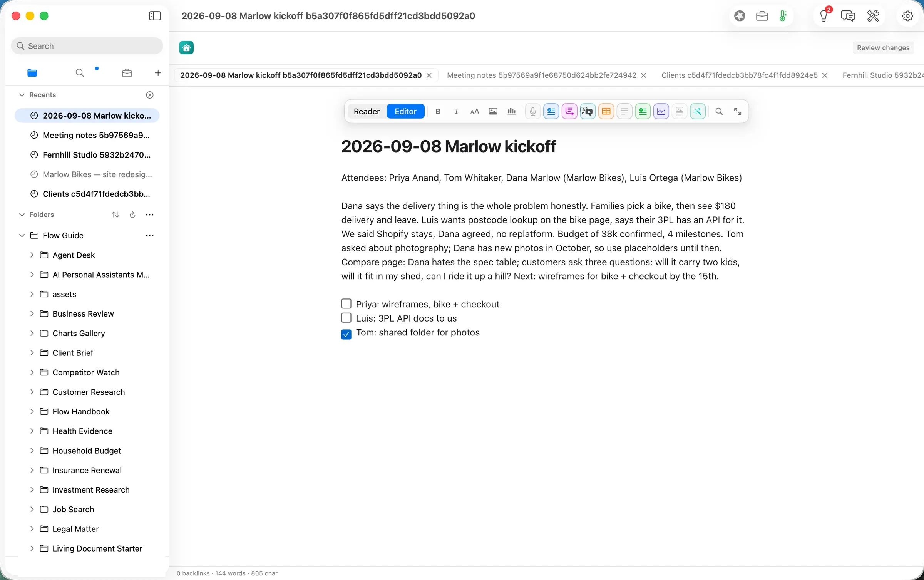Switch to the Meeting notes tab
Screen dimensions: 924x580
tap(541, 75)
